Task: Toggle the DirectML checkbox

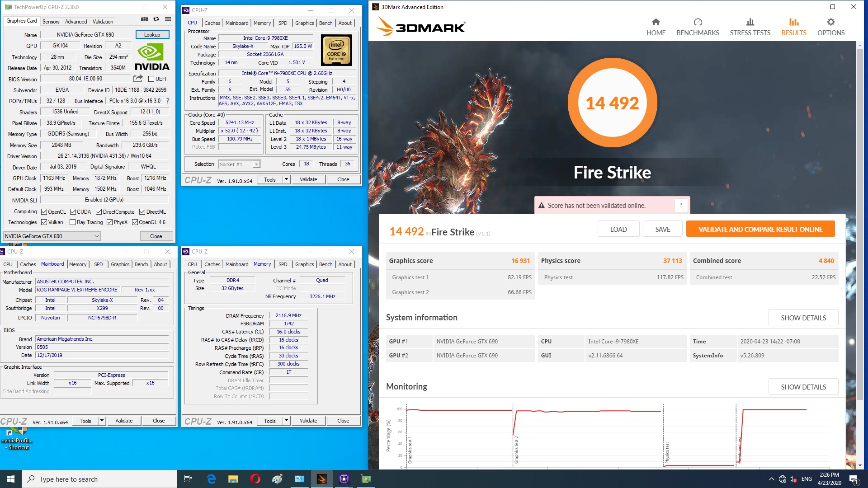Action: pos(142,212)
